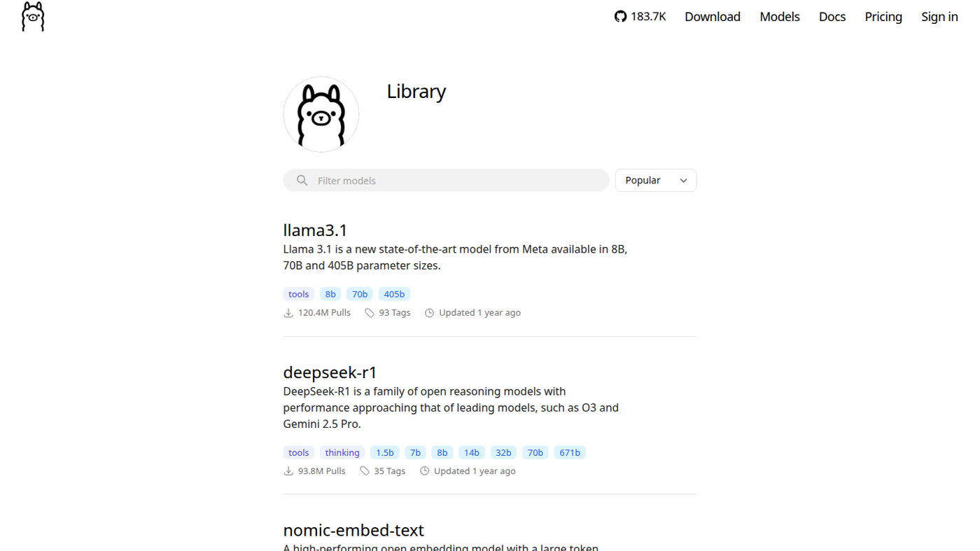The image size is (980, 551).
Task: Select the 405b size tag
Action: 394,294
